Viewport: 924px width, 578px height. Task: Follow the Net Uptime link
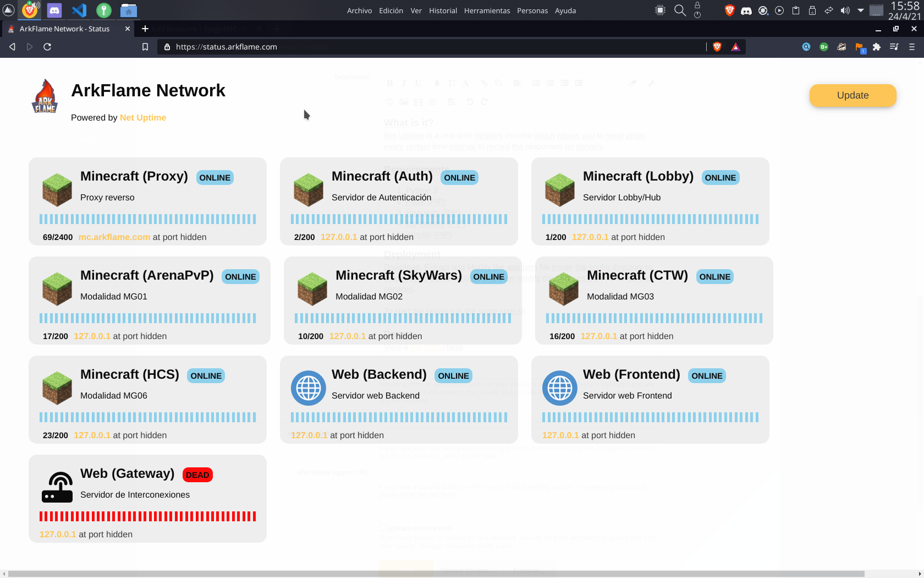(143, 117)
